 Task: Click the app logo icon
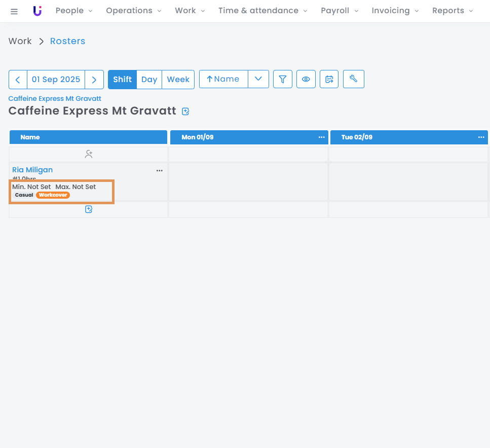[37, 11]
